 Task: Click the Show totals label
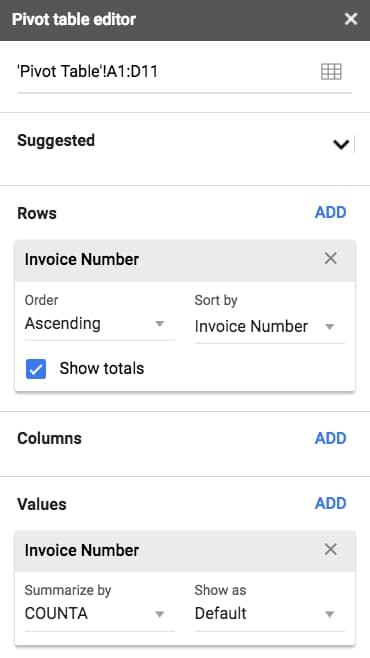click(x=102, y=368)
